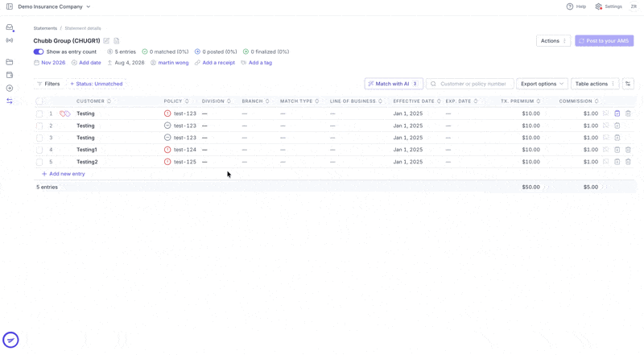This screenshot has height=355, width=644.
Task: Click the linked hearts icon in row 1
Action: point(65,114)
